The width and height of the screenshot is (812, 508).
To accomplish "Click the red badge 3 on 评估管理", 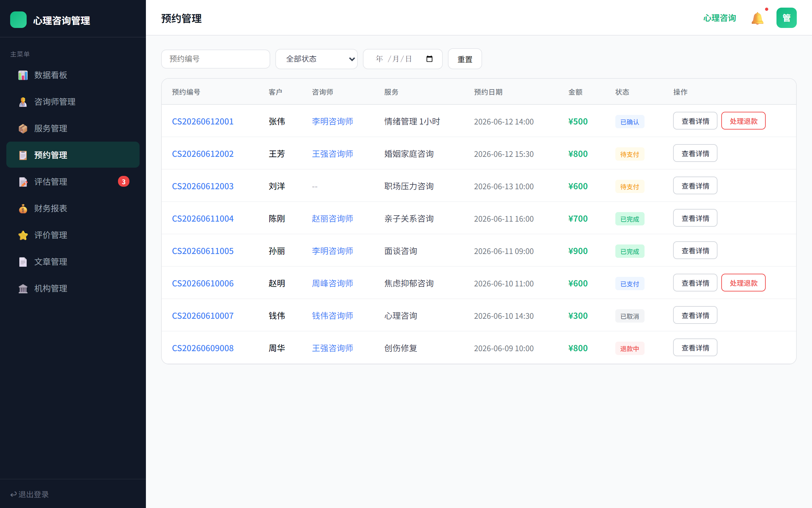I will (123, 182).
